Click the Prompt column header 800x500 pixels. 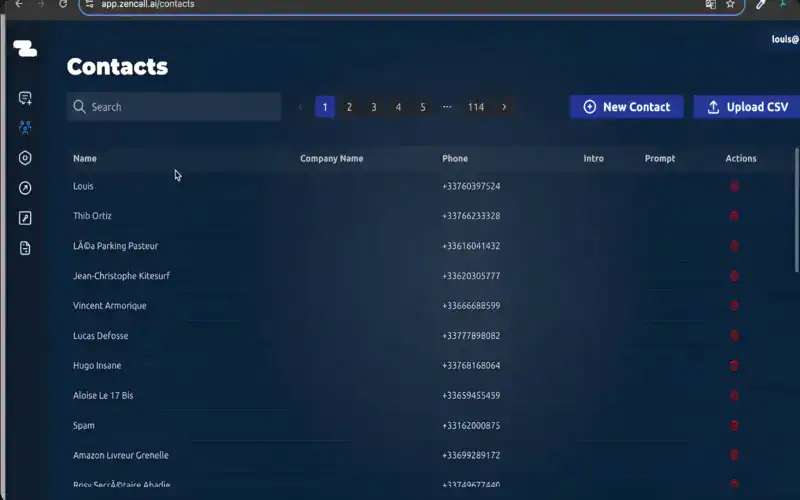pyautogui.click(x=660, y=158)
